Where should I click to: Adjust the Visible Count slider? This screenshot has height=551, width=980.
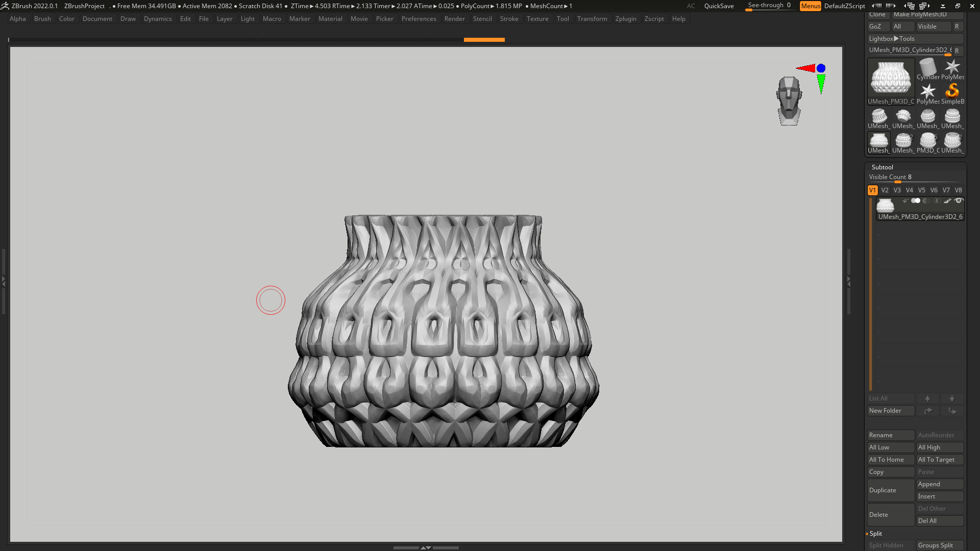click(915, 178)
